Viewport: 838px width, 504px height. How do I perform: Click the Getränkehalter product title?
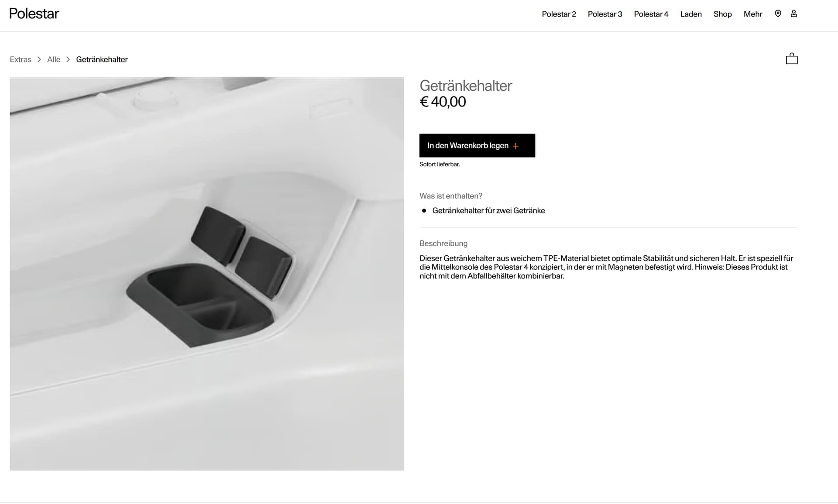(x=466, y=86)
